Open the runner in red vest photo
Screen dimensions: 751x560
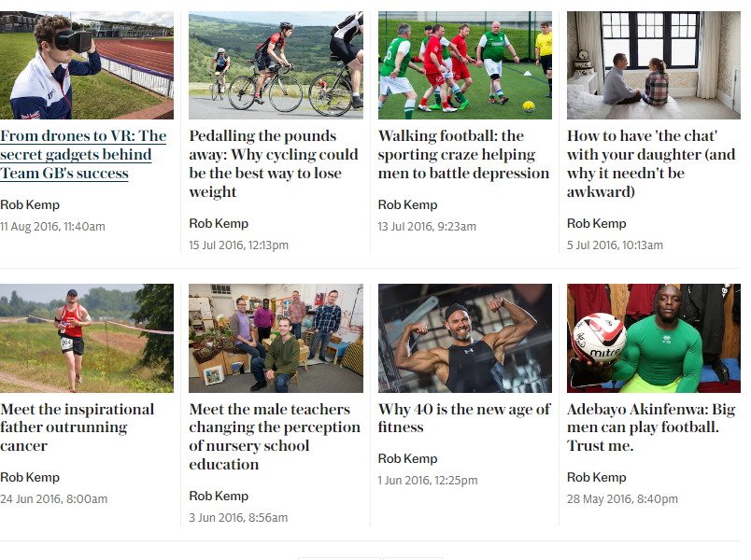coord(87,338)
